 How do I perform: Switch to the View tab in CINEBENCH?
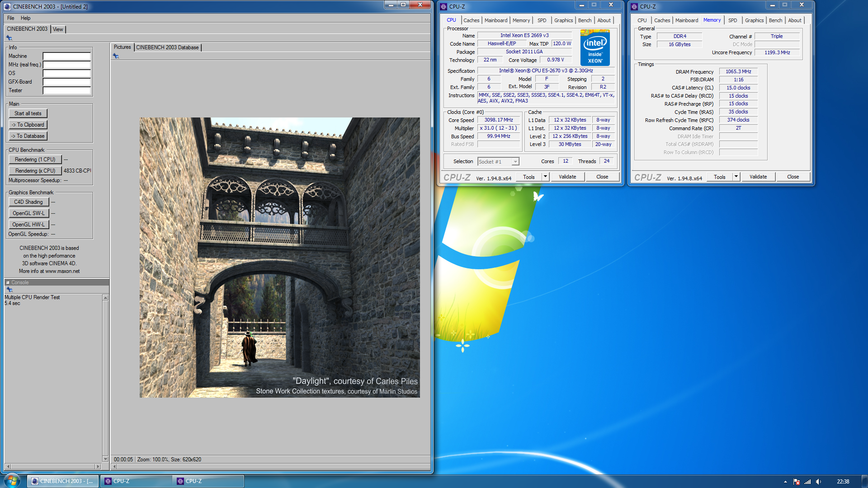click(58, 29)
